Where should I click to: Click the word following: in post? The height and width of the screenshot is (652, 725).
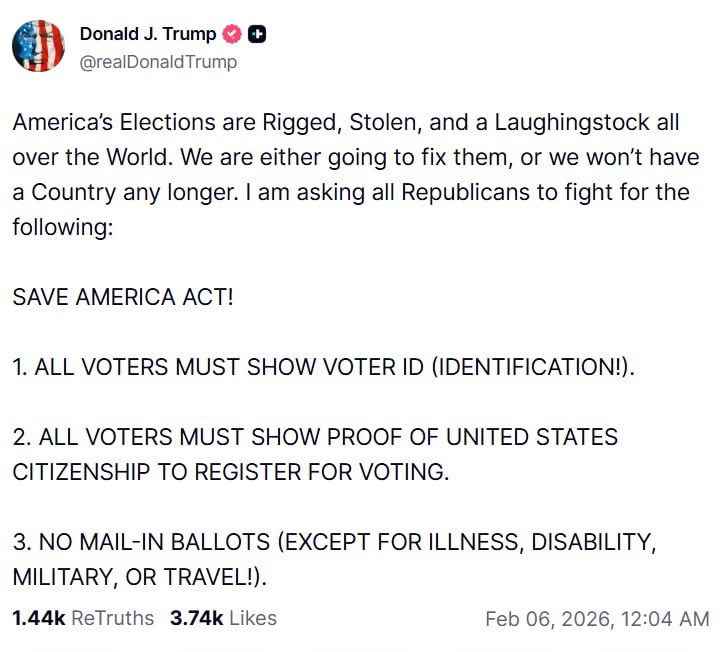pos(63,227)
